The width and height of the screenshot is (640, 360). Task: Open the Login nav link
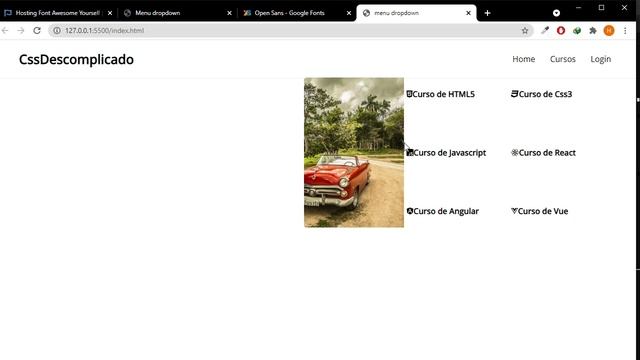click(x=600, y=59)
